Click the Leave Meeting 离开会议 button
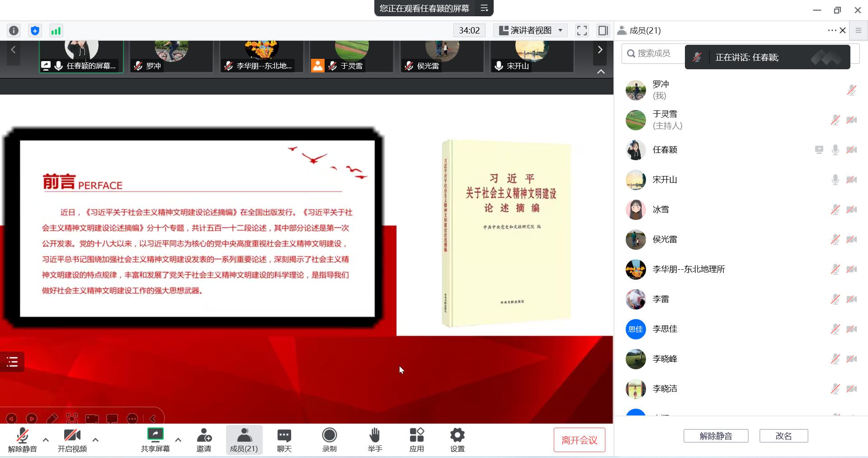This screenshot has width=868, height=458. (579, 440)
